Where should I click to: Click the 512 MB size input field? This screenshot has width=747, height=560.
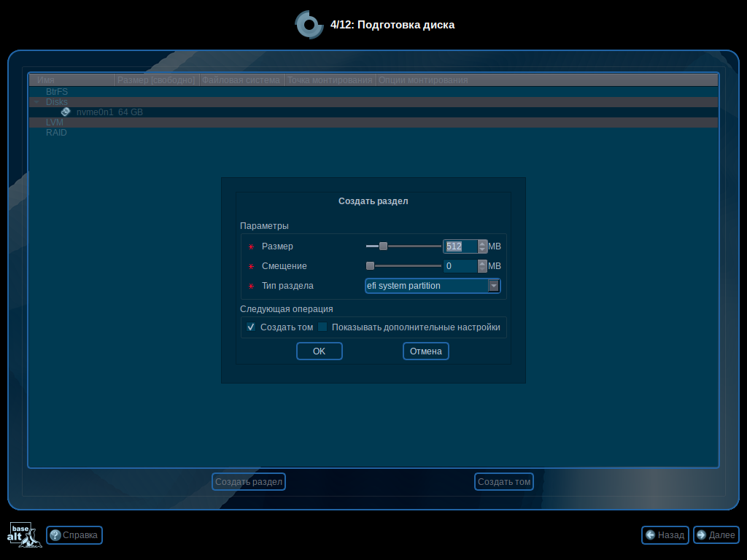460,246
